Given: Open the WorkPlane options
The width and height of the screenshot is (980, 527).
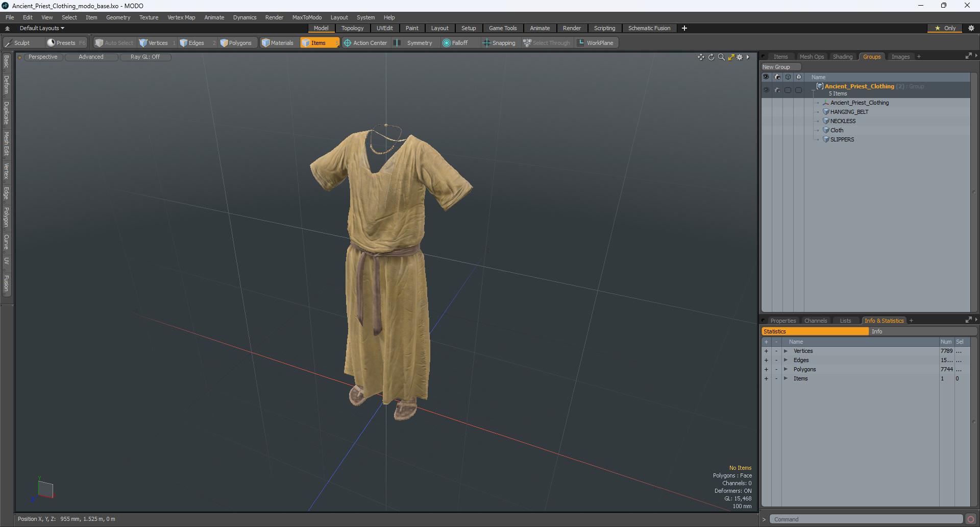Looking at the screenshot, I should [x=596, y=43].
